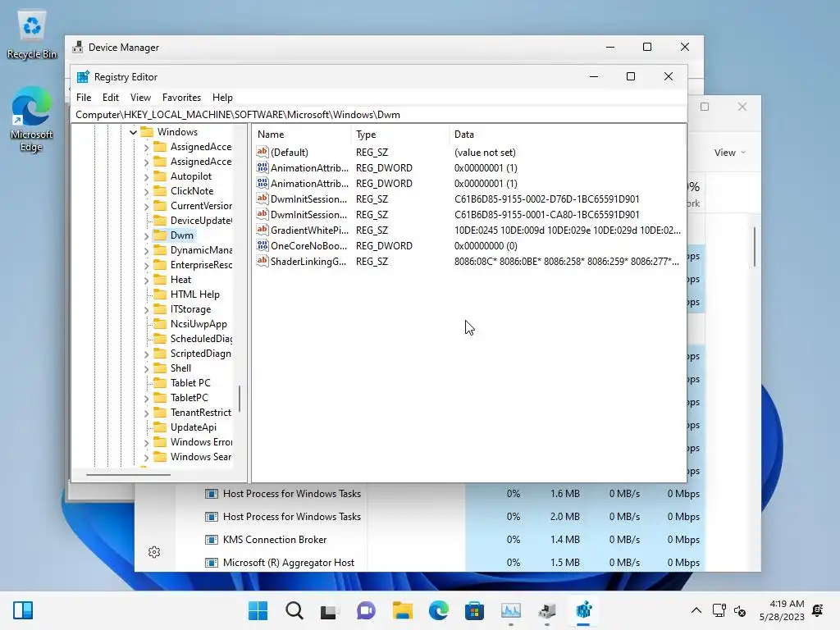Click the Registry Editor title bar icon
Screen dimensions: 840x630
click(83, 76)
